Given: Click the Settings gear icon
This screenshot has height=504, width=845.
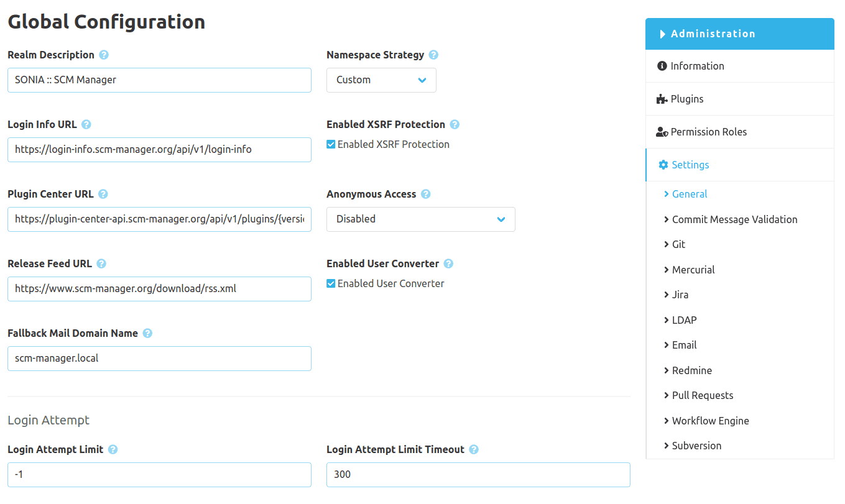Looking at the screenshot, I should (663, 165).
